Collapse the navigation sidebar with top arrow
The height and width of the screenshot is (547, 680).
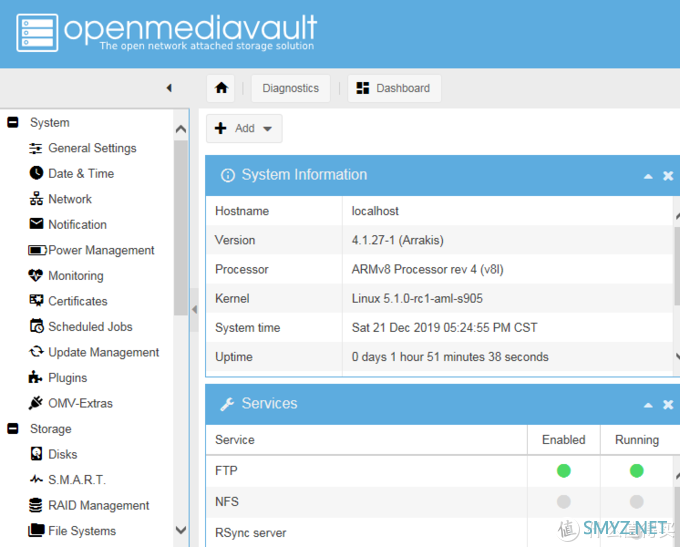coord(169,88)
